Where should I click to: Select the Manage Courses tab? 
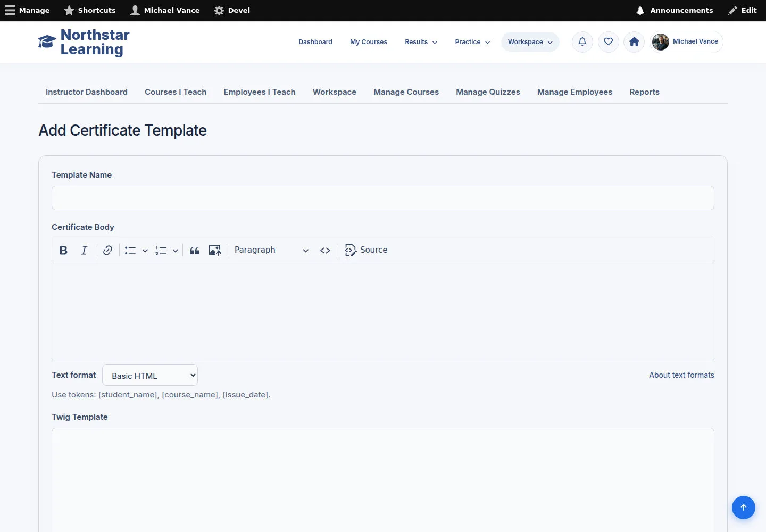(406, 92)
